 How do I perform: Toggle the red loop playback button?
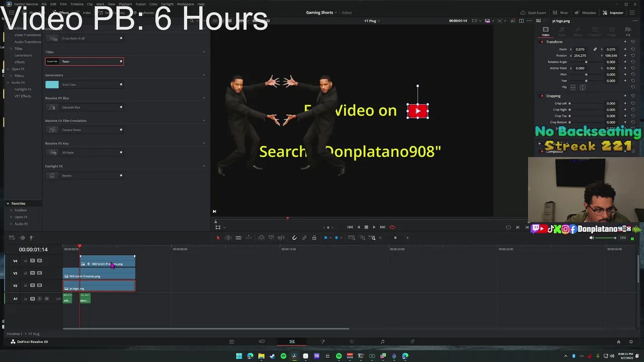click(392, 227)
